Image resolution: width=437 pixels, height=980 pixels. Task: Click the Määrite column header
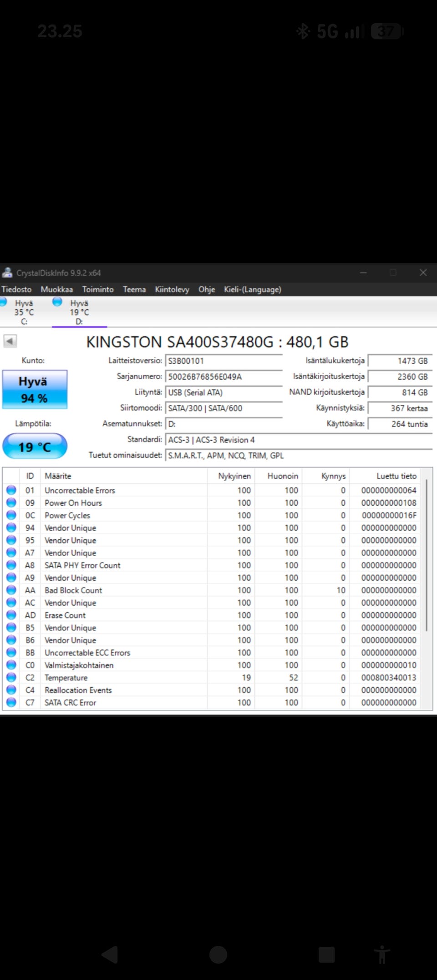[123, 476]
